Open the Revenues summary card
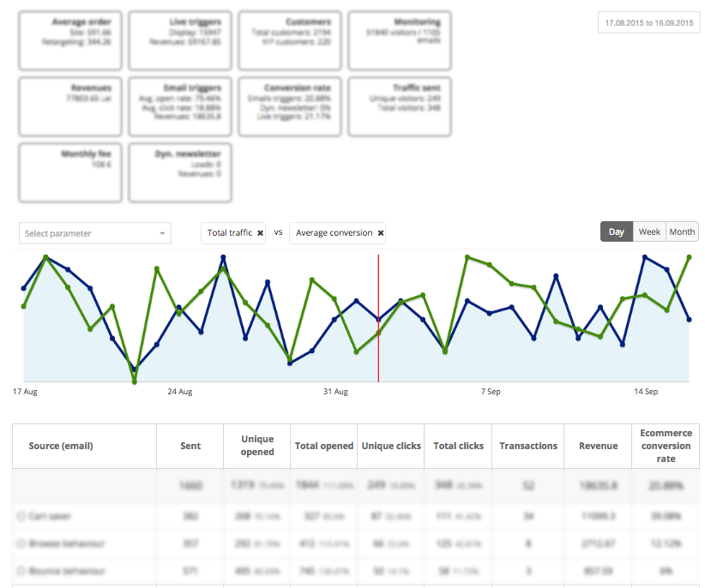The image size is (705, 588). (70, 106)
